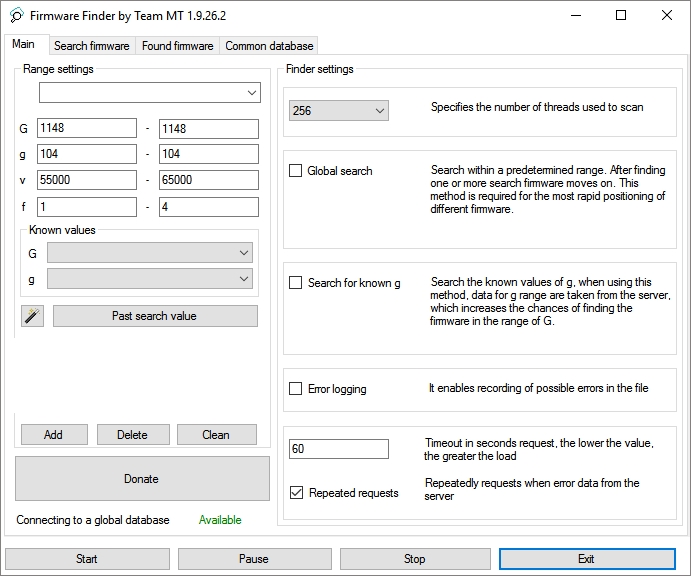The image size is (691, 576).
Task: Click the Exit button
Action: pos(587,559)
